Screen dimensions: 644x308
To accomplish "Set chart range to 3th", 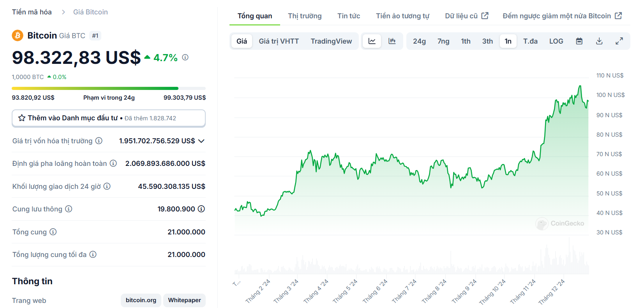I will [487, 41].
